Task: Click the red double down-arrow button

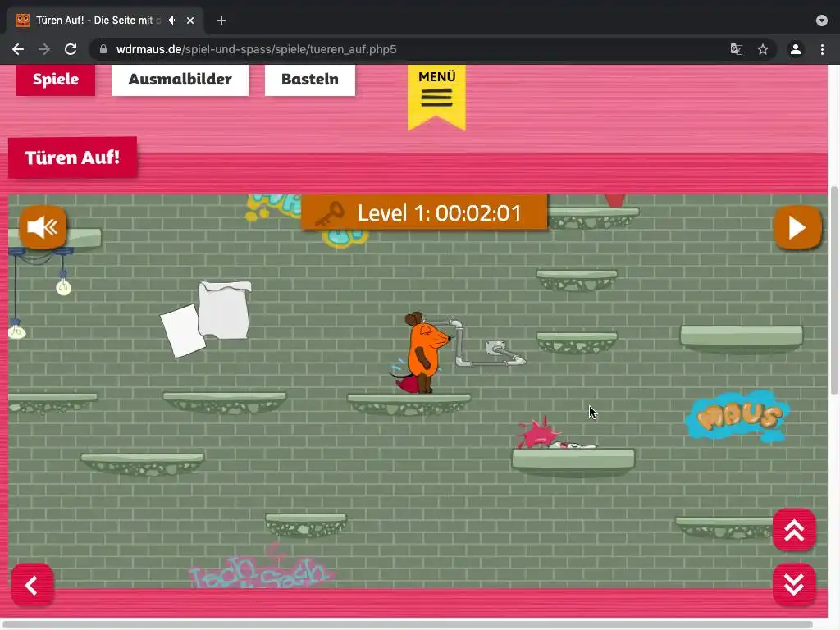Action: click(x=794, y=584)
